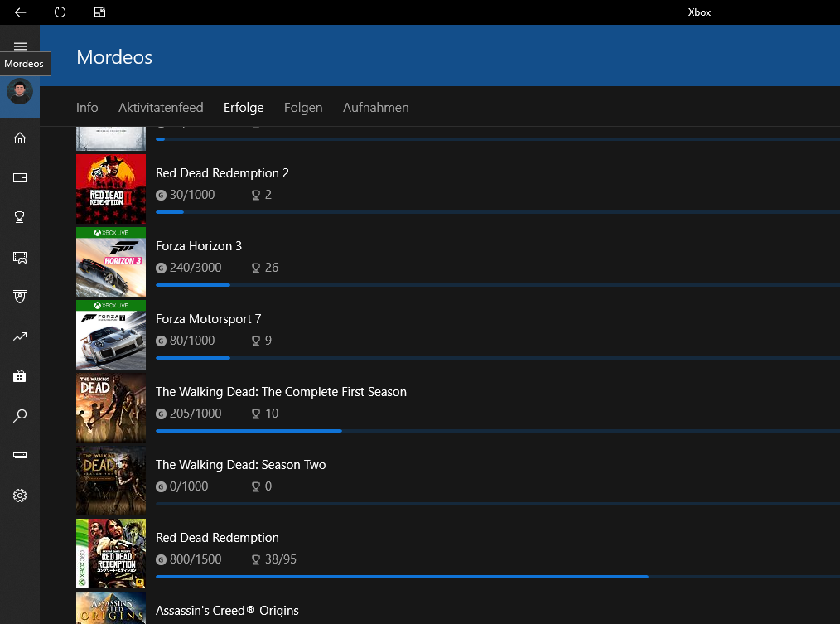
Task: Select the Forza Horizon 3 title
Action: 199,246
